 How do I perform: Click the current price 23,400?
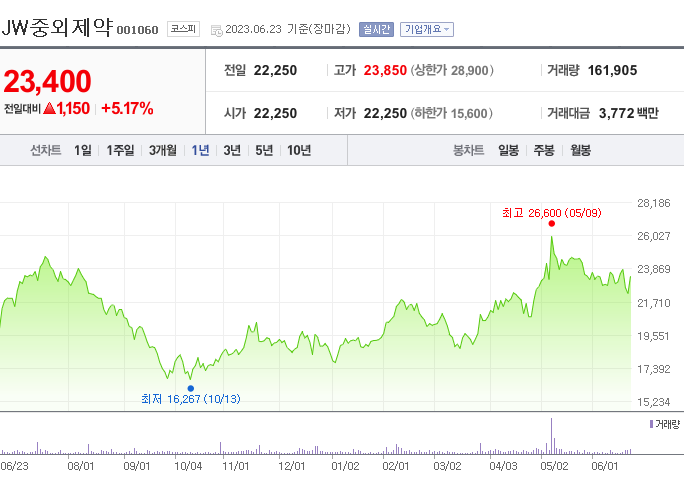coord(48,82)
